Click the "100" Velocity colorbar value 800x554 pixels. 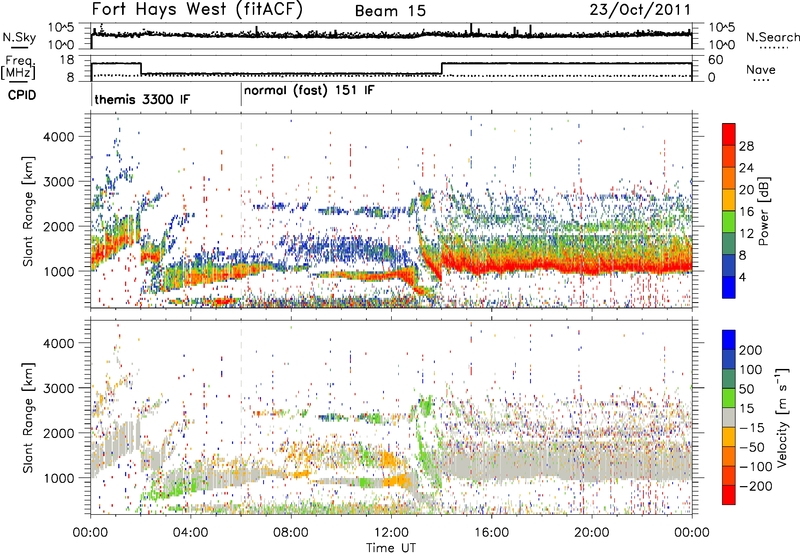(751, 370)
